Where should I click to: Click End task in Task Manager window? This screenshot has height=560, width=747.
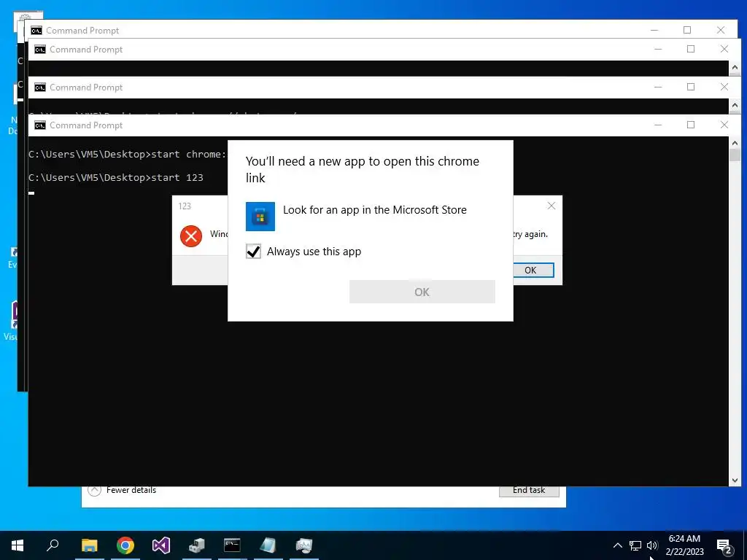(x=529, y=491)
